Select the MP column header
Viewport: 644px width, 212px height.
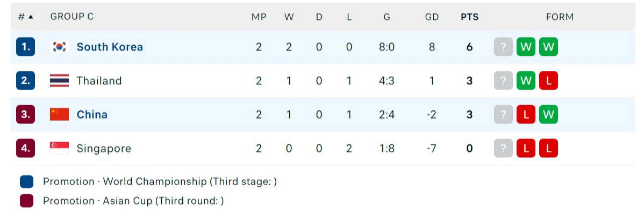259,17
